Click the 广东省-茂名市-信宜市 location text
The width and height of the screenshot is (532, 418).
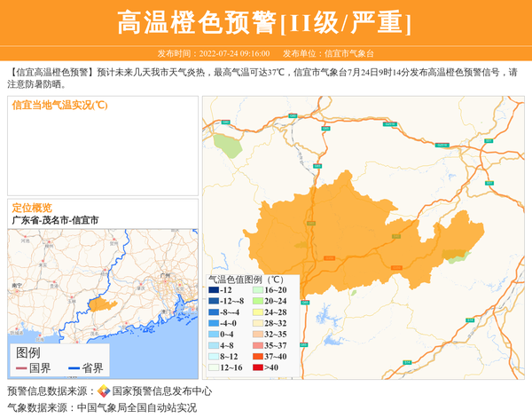tap(55, 220)
